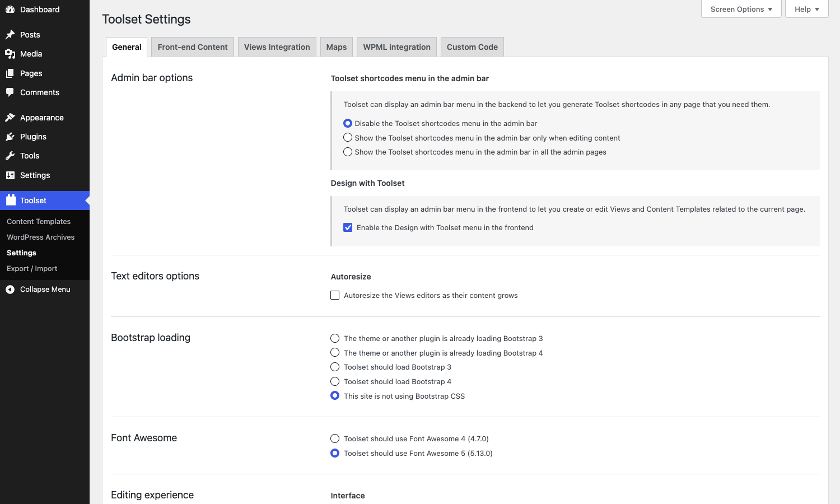The image size is (840, 504).
Task: Open the Toolset Settings submenu link
Action: (x=21, y=253)
